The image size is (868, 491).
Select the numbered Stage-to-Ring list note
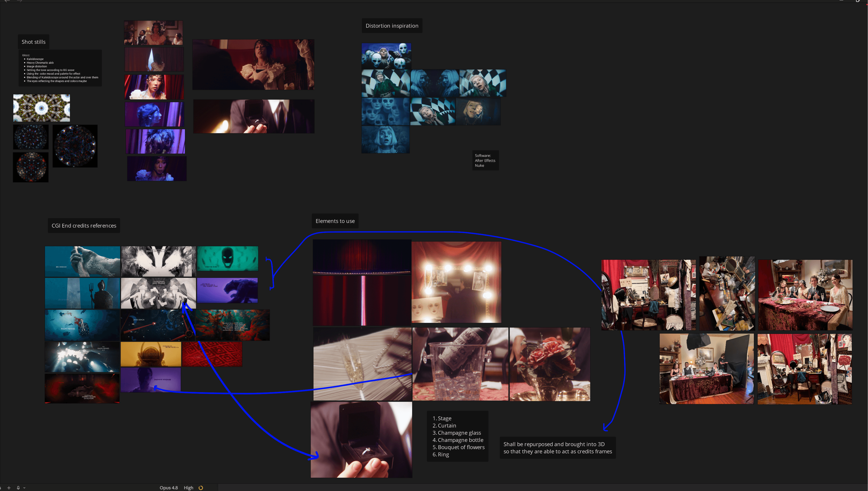point(458,436)
